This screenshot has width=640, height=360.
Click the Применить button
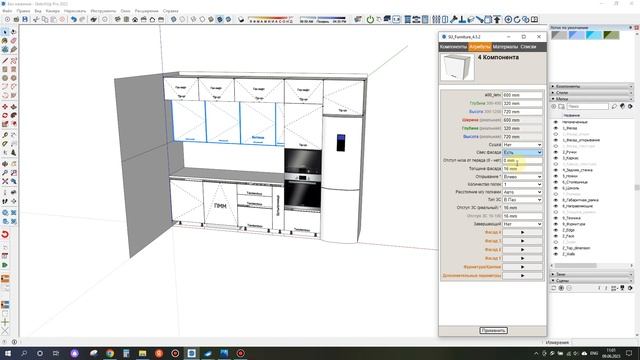(x=493, y=330)
